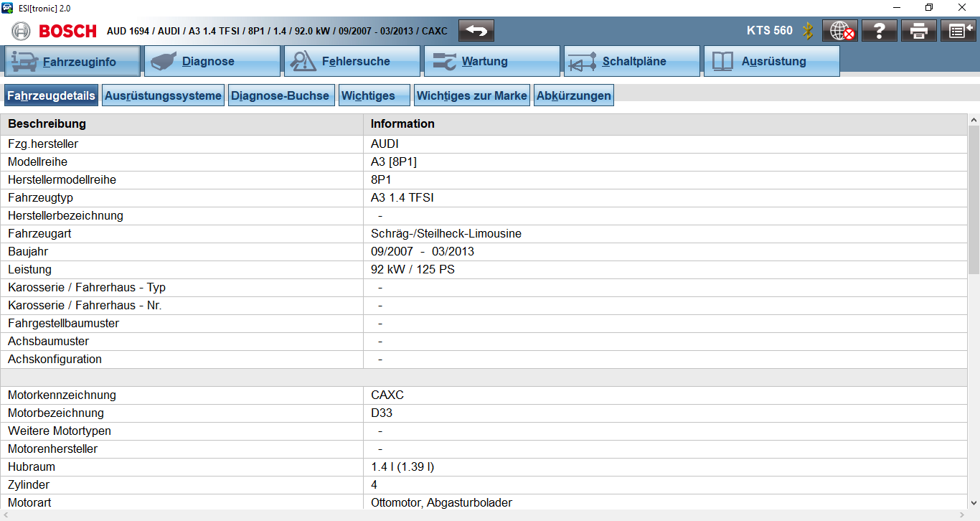Print the page using printer icon

(919, 31)
